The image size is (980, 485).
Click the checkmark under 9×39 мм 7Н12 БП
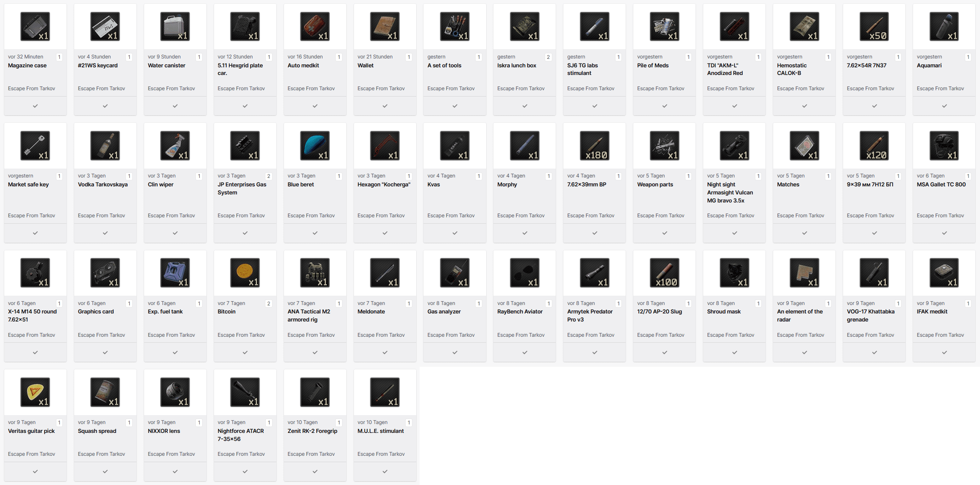click(874, 233)
